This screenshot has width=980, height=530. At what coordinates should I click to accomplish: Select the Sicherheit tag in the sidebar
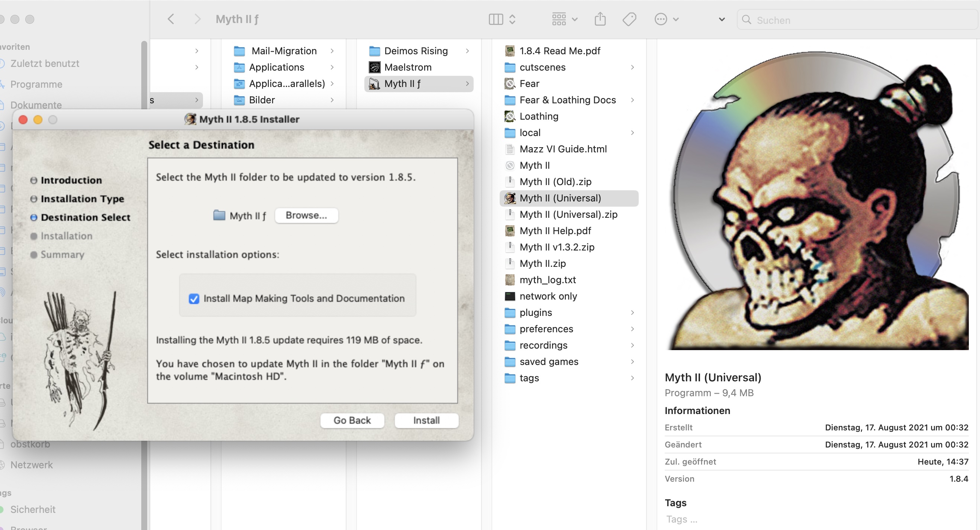33,510
